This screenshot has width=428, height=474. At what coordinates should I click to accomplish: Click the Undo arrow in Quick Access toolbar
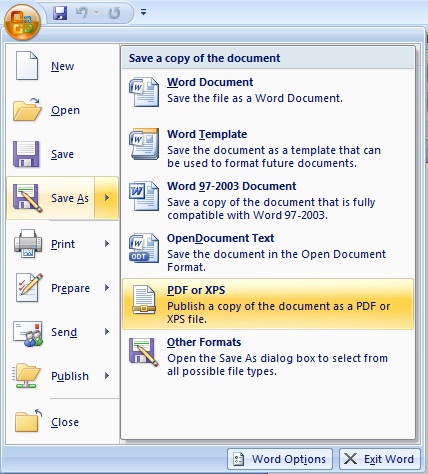pyautogui.click(x=81, y=13)
